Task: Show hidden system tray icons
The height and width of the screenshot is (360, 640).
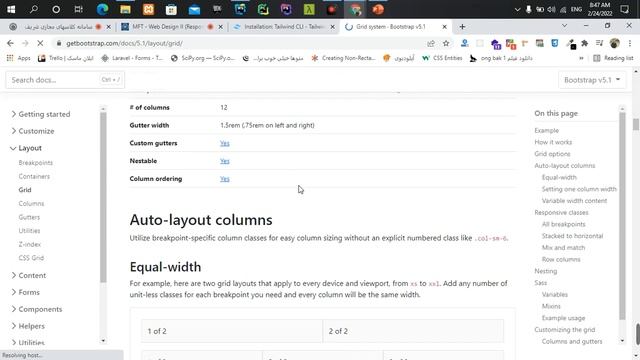Action: coord(517,9)
